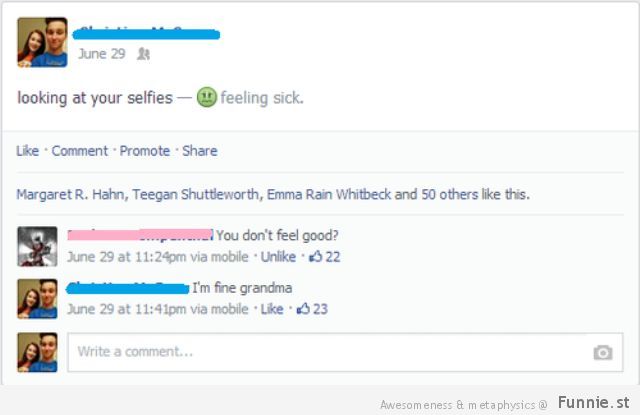Open couple avatar beside "I'm fine grandma"

coord(37,299)
